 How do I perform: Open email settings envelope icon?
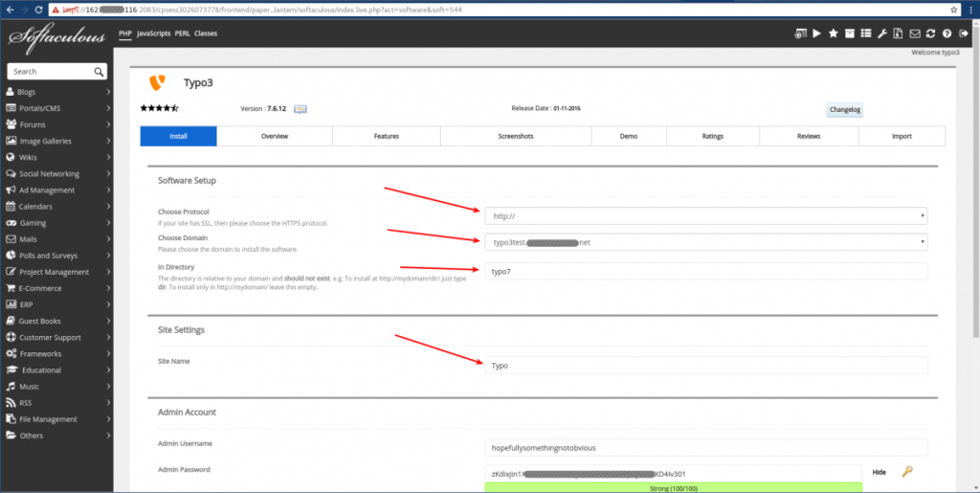914,34
